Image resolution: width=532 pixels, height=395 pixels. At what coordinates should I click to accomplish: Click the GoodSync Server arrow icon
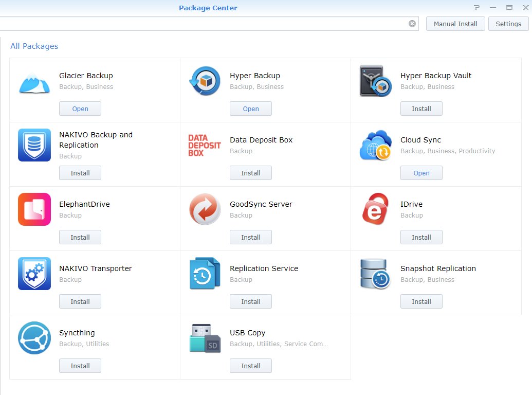(205, 209)
